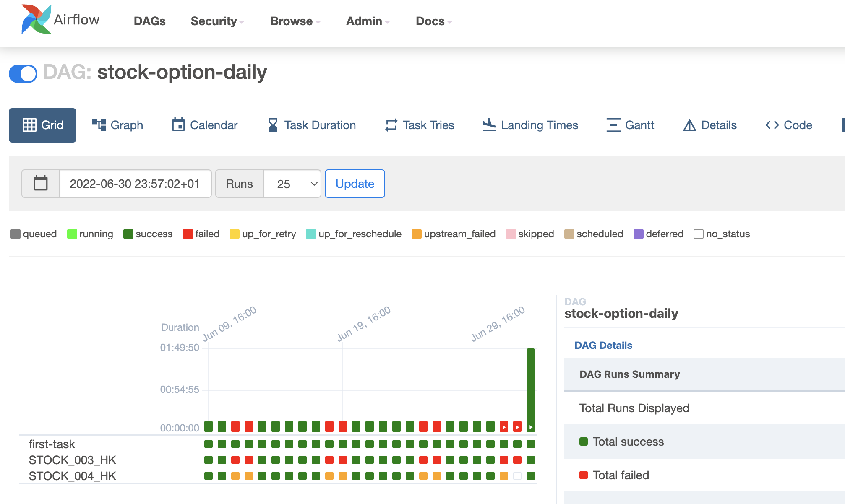
Task: Expand the Runs count dropdown
Action: click(x=292, y=184)
